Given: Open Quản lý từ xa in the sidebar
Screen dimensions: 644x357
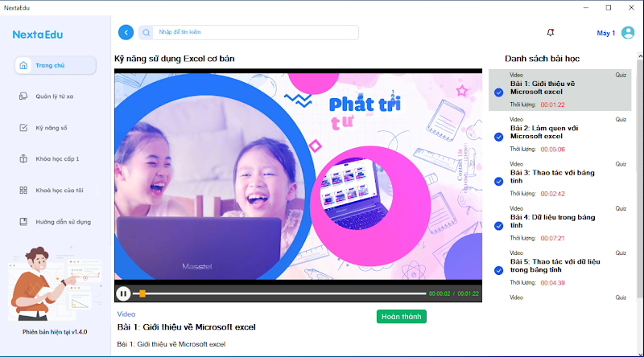Looking at the screenshot, I should [56, 96].
